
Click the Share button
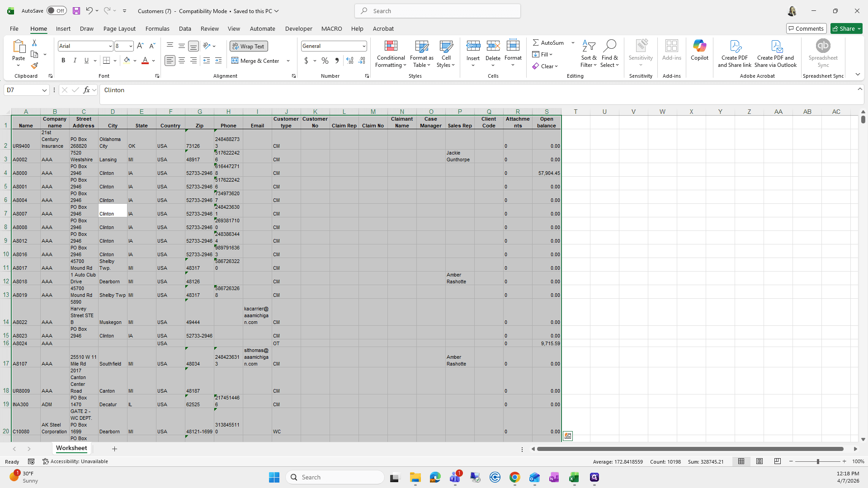pyautogui.click(x=846, y=28)
